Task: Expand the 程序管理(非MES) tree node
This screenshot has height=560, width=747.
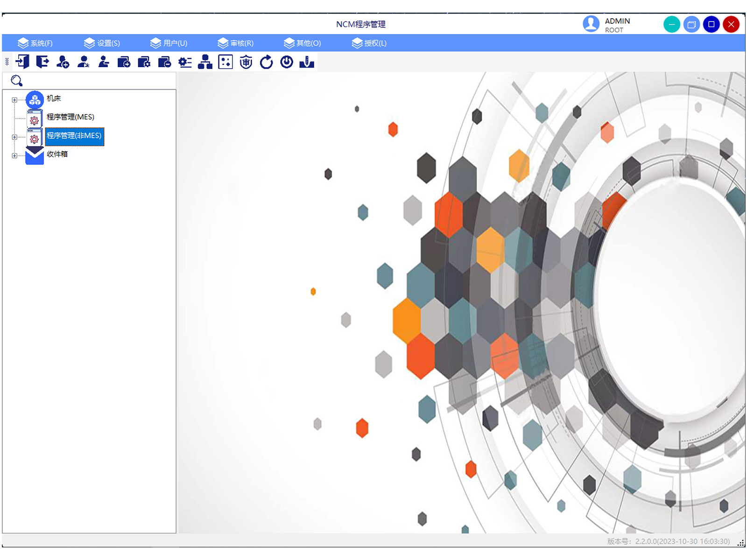Action: (x=14, y=137)
